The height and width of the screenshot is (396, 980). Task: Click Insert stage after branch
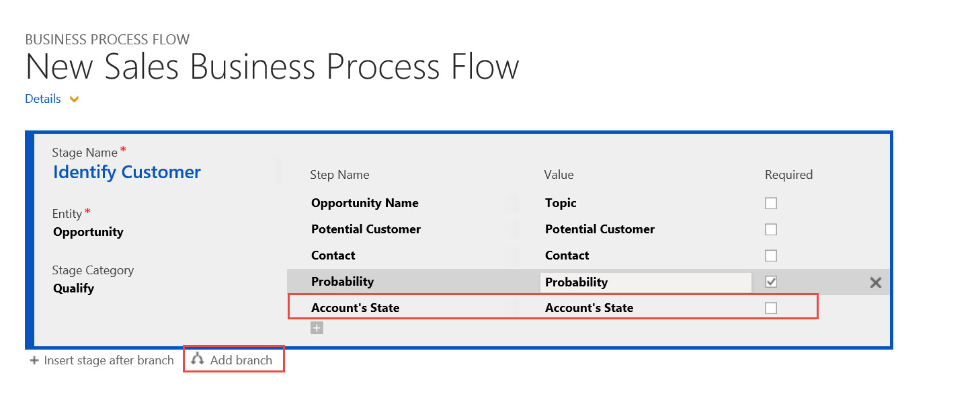click(x=109, y=360)
